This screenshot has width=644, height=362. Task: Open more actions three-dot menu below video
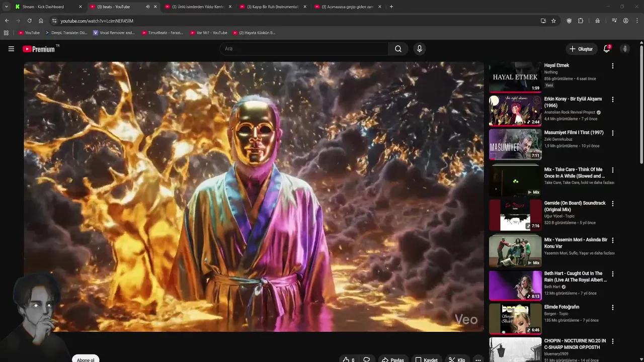pyautogui.click(x=478, y=360)
